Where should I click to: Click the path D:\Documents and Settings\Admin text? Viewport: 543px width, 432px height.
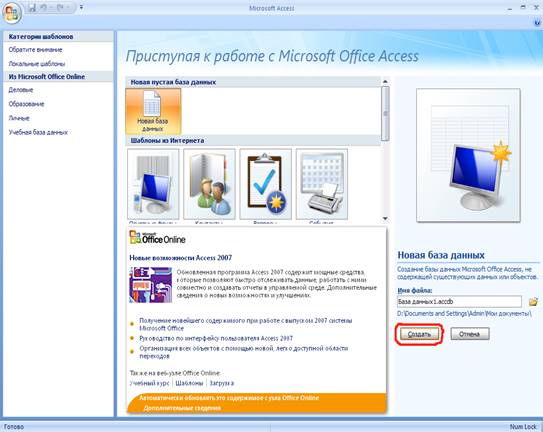pyautogui.click(x=464, y=314)
